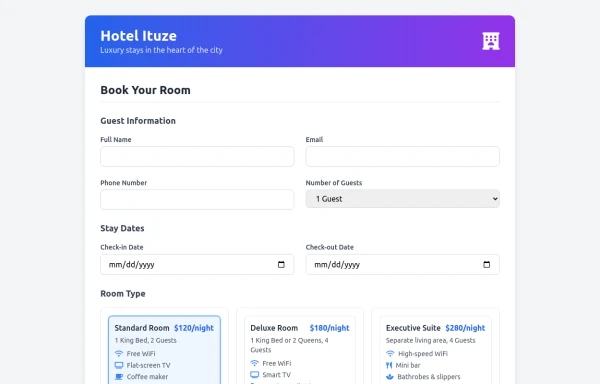This screenshot has height=384, width=600.
Task: Click the Full Name label
Action: [116, 140]
